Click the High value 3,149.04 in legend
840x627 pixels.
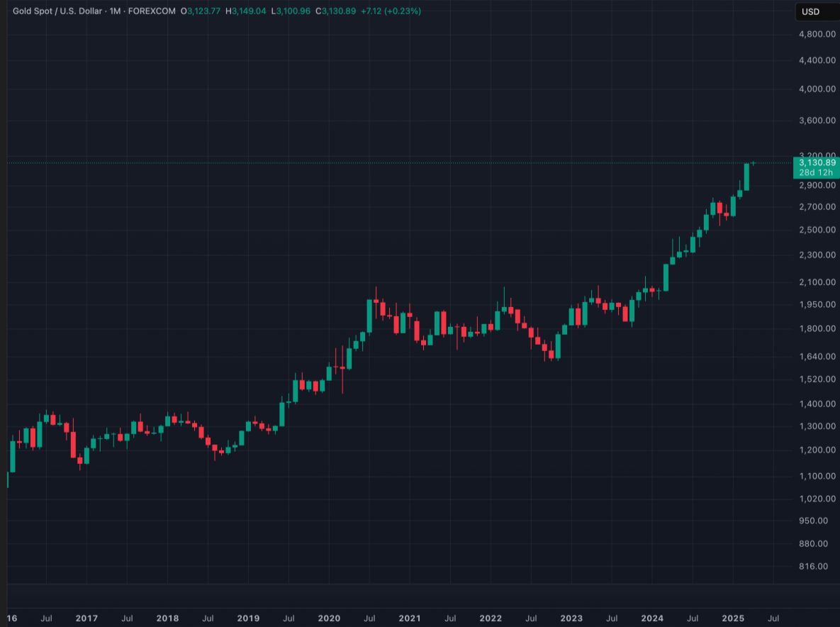(x=248, y=11)
